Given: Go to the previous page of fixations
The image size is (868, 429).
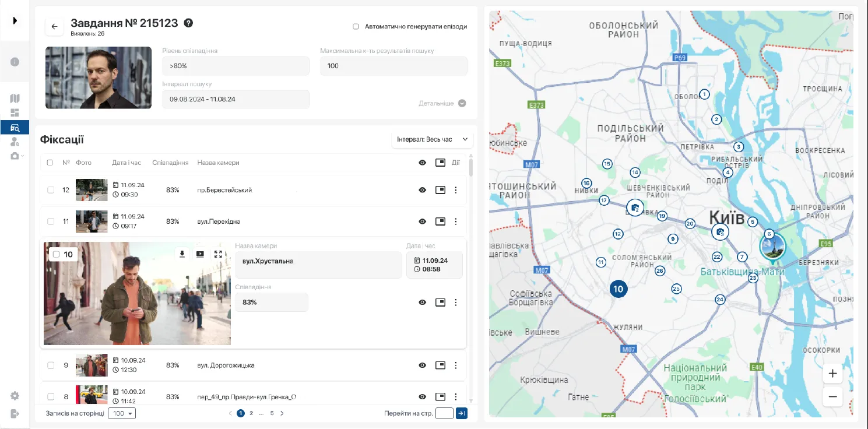Looking at the screenshot, I should pyautogui.click(x=231, y=413).
